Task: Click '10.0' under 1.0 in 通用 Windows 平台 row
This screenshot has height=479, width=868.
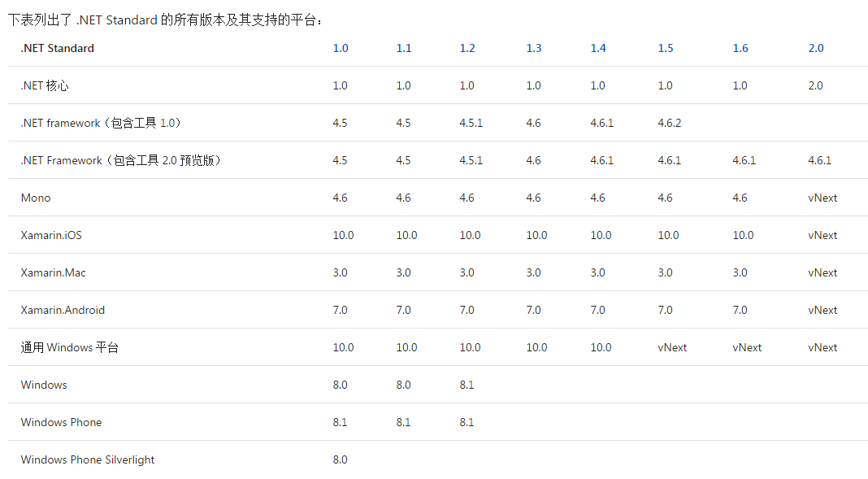Action: [343, 347]
